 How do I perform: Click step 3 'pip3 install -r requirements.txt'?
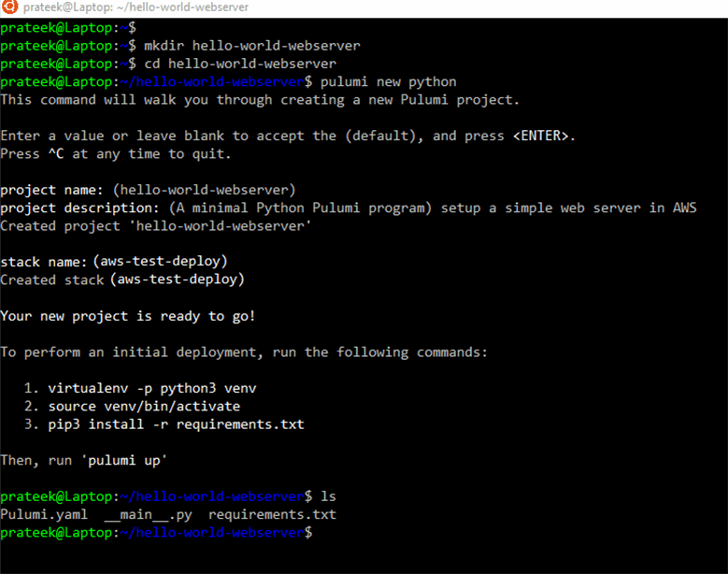pyautogui.click(x=175, y=423)
